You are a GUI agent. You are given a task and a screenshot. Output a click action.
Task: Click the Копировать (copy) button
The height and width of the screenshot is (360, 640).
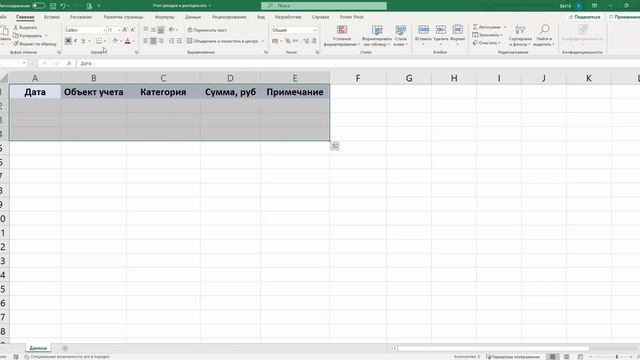point(28,36)
